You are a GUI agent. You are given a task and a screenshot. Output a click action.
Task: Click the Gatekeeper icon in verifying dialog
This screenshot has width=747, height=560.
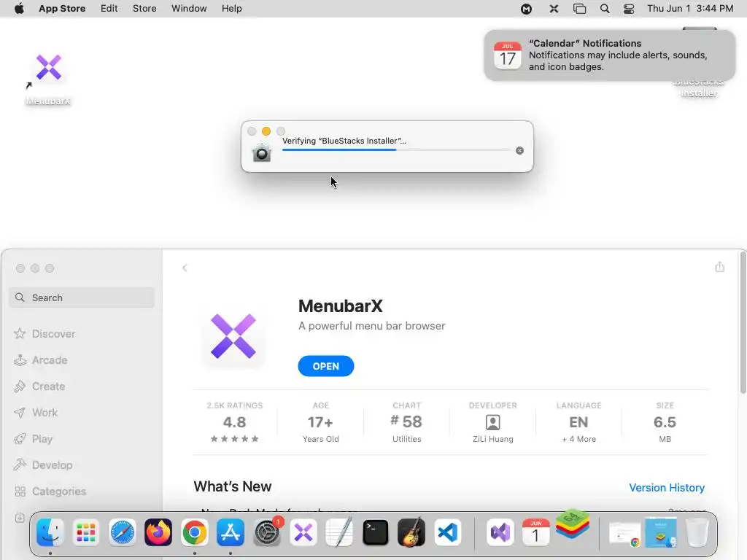pyautogui.click(x=262, y=153)
